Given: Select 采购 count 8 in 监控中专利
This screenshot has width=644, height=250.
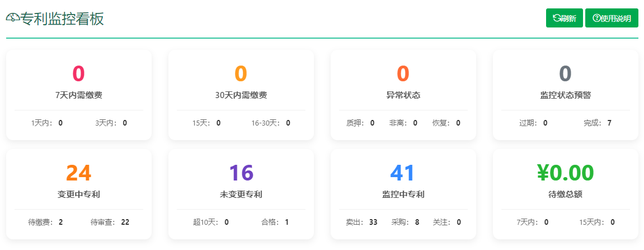Looking at the screenshot, I should tap(417, 222).
